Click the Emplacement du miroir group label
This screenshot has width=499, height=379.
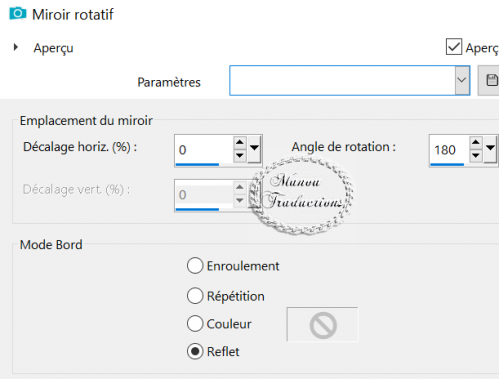[86, 121]
